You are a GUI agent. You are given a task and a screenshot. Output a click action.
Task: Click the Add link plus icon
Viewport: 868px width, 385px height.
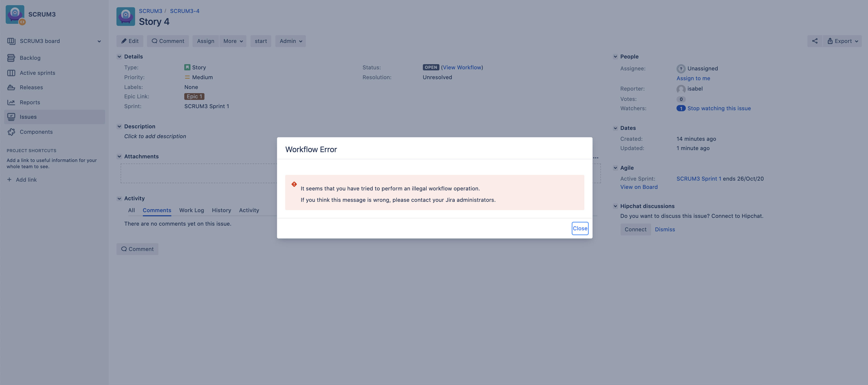coord(9,180)
